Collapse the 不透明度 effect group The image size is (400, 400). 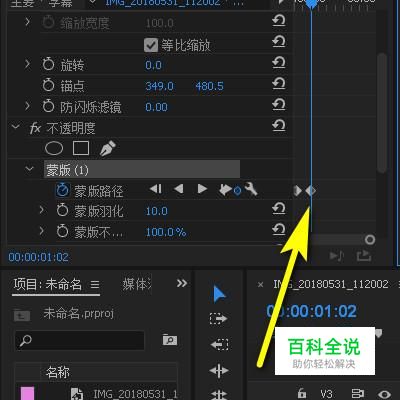(15, 127)
